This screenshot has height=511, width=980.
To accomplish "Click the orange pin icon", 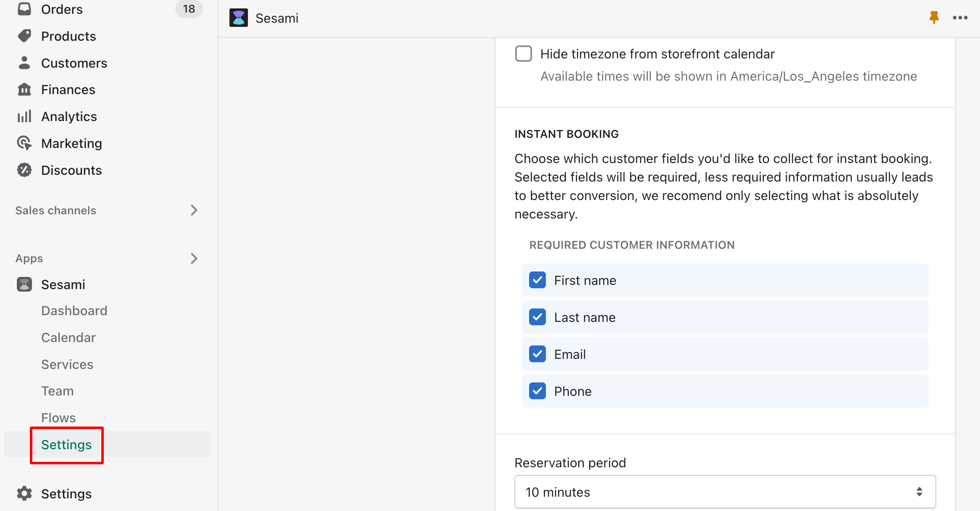I will 934,18.
